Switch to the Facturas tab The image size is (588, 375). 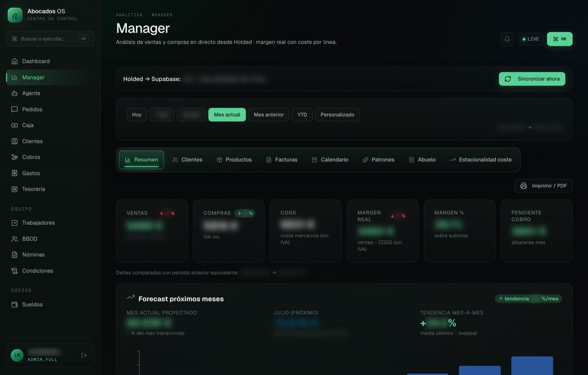(282, 160)
